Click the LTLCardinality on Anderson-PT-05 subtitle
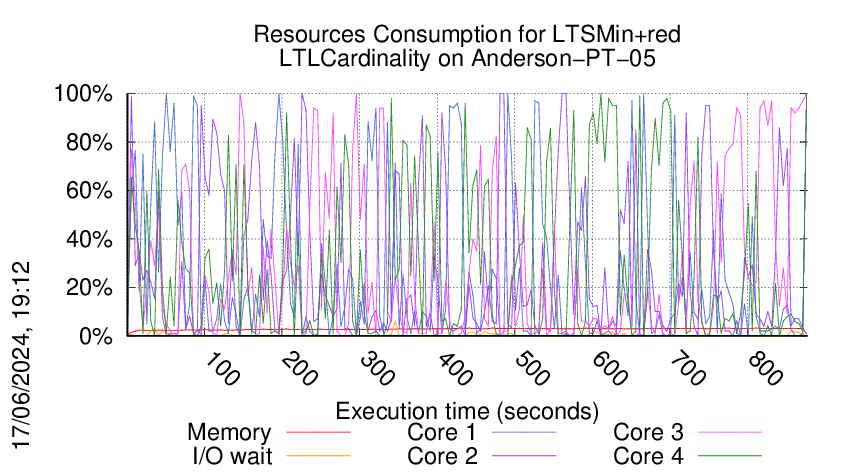850x475 pixels. pos(467,59)
